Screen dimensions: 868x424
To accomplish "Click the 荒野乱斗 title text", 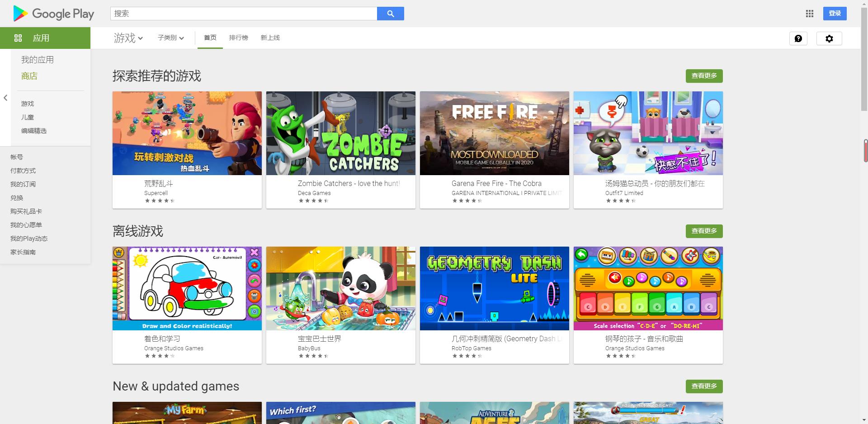I will (x=159, y=184).
